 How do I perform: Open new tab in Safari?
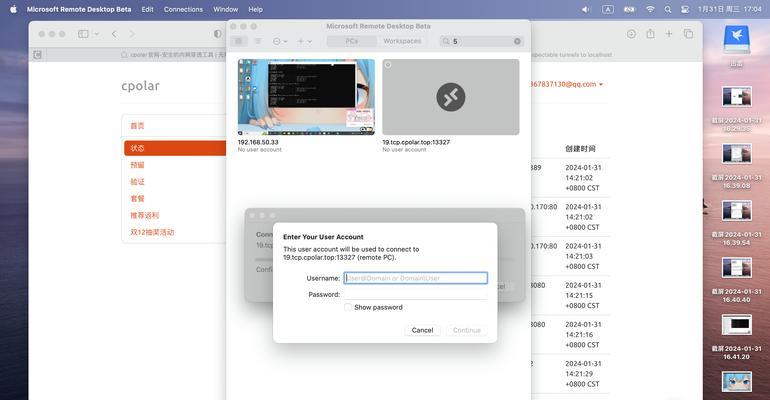pyautogui.click(x=669, y=34)
